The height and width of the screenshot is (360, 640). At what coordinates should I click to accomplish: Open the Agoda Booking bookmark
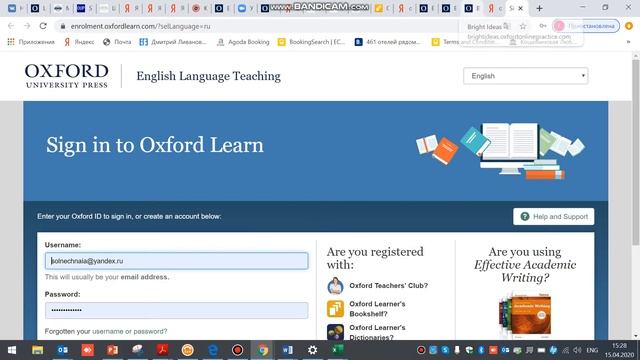pos(243,42)
